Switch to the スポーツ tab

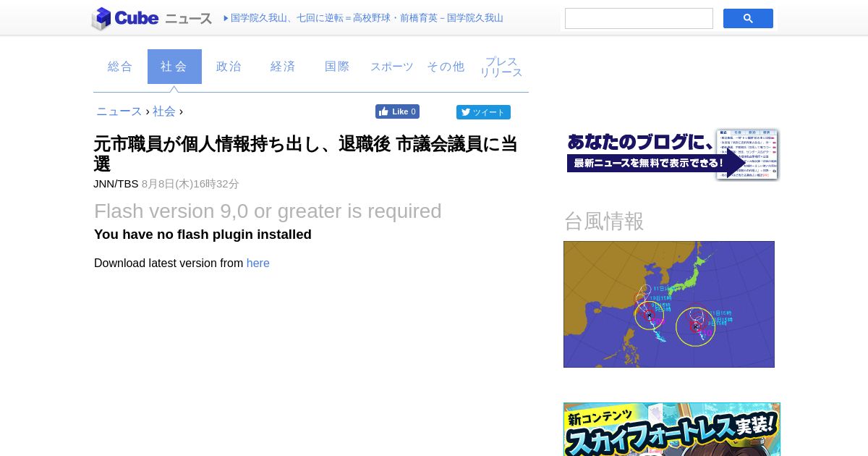(391, 67)
